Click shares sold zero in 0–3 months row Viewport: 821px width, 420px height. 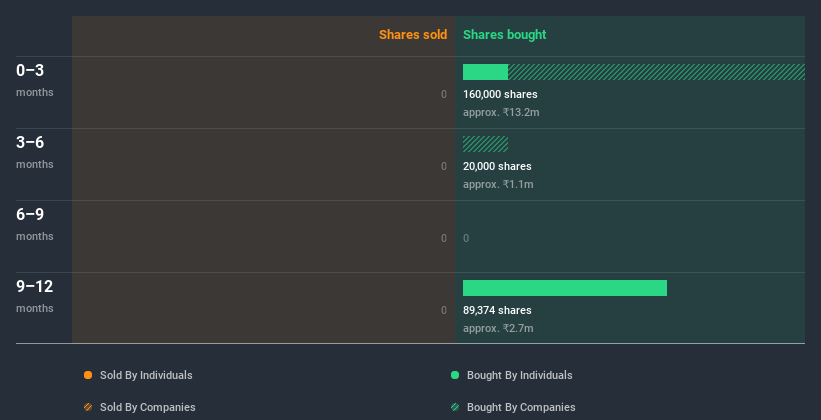[x=444, y=94]
